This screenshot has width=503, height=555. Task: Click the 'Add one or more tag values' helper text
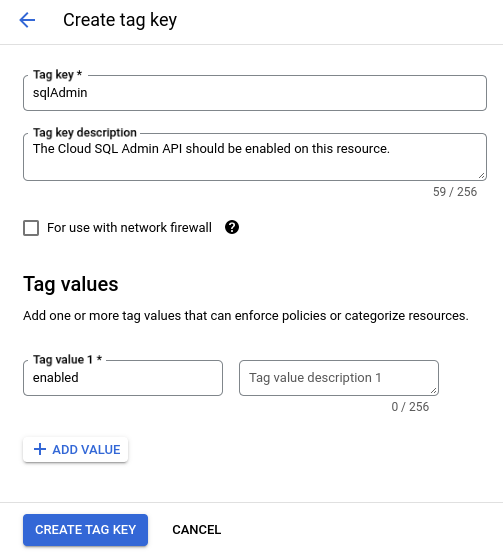tap(246, 315)
